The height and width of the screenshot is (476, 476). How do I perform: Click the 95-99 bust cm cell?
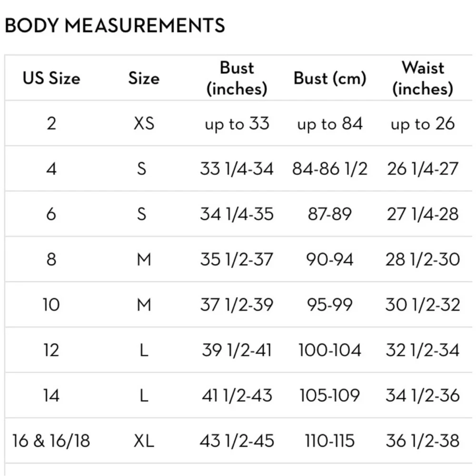(x=330, y=305)
